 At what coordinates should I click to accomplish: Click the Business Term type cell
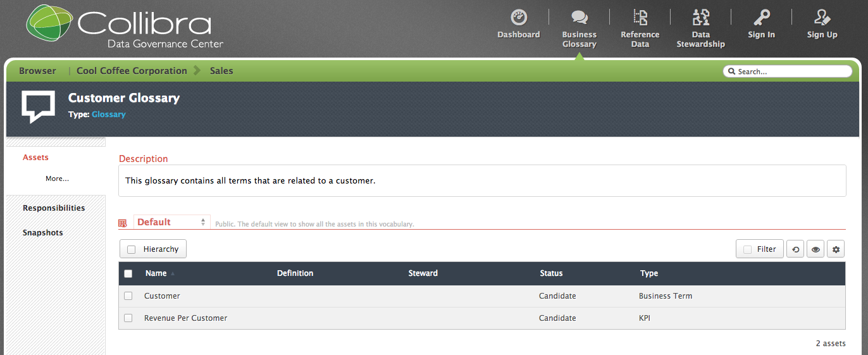point(666,296)
